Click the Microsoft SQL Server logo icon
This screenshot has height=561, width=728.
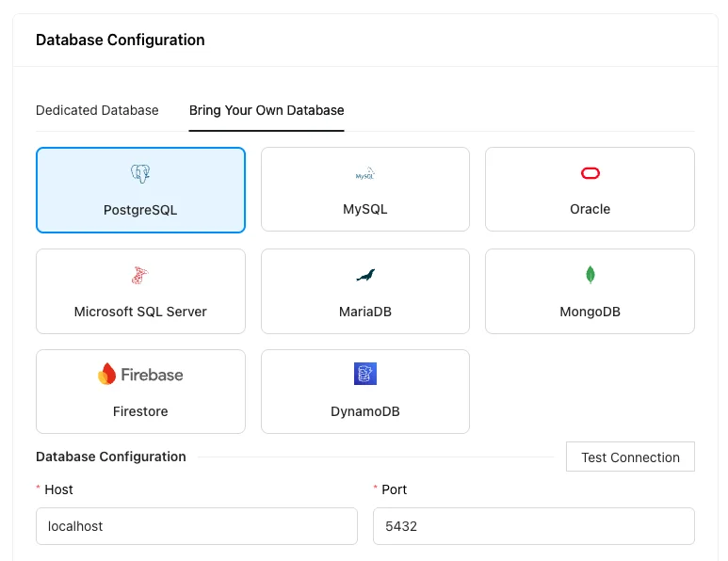(x=140, y=275)
